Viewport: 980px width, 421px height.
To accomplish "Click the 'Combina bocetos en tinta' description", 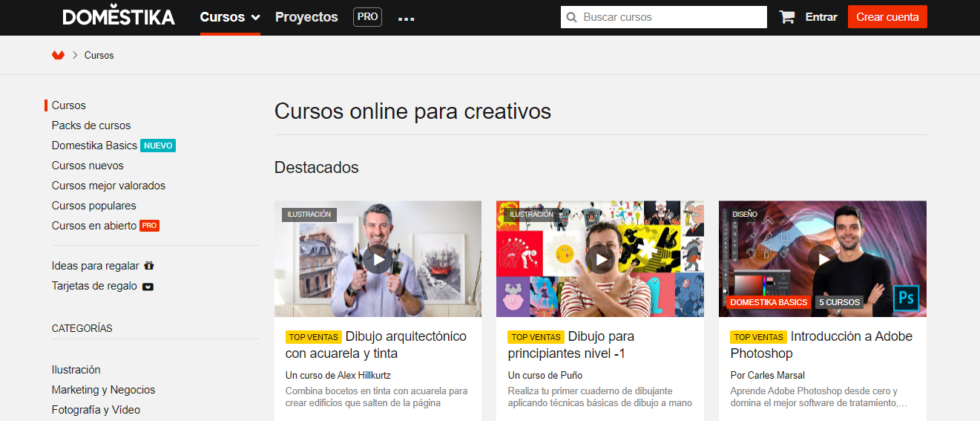I will (x=376, y=397).
